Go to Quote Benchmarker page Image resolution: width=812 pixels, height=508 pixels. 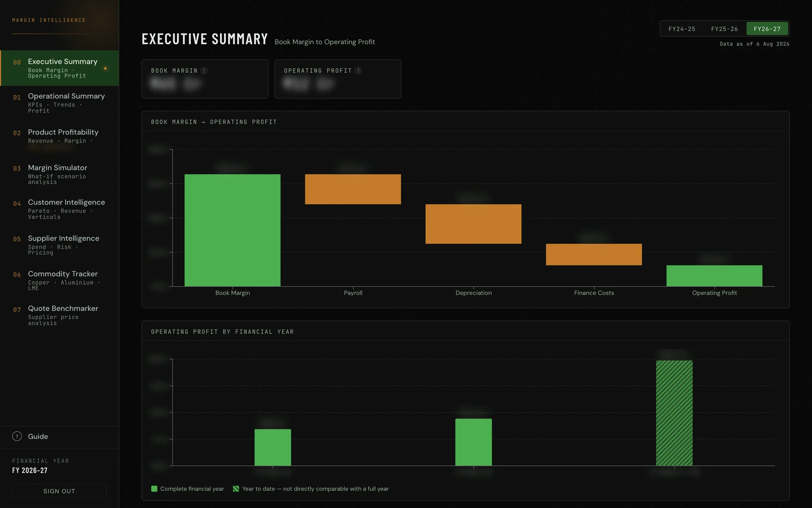pos(60,315)
